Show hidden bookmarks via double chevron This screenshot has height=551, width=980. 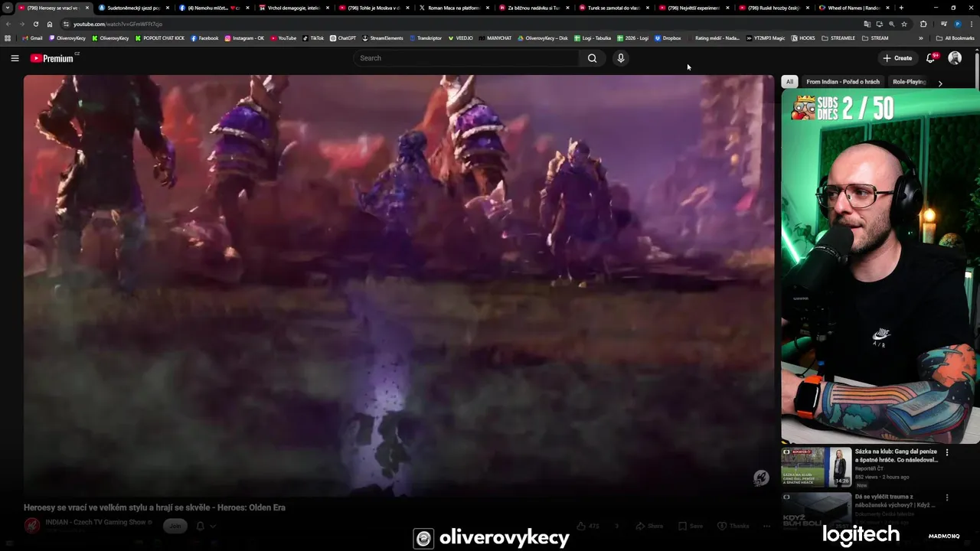pos(921,38)
